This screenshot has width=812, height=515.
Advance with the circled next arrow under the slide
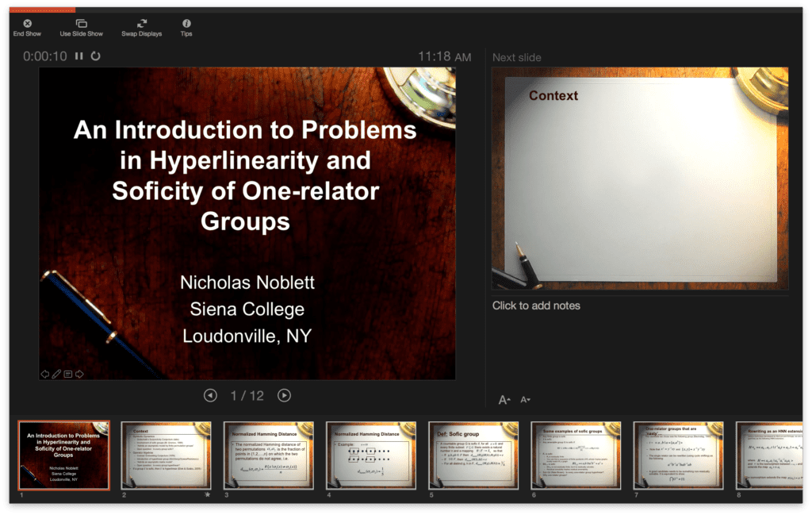[x=284, y=395]
